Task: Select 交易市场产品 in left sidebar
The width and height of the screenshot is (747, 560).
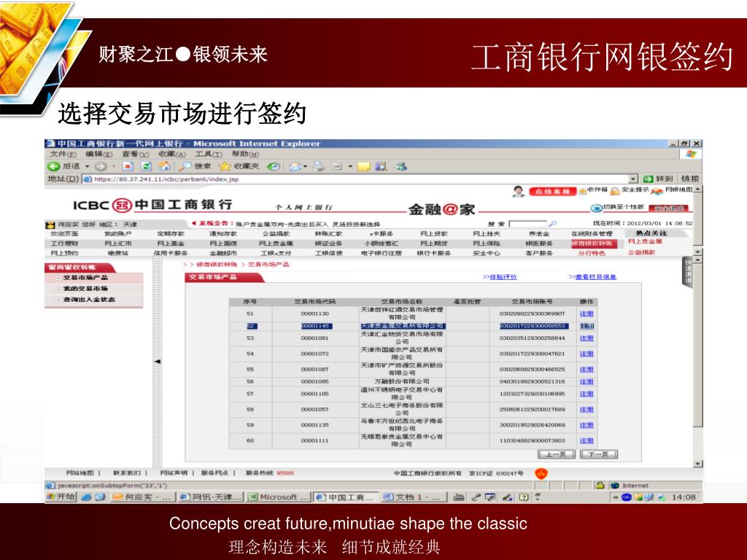Action: coord(86,278)
